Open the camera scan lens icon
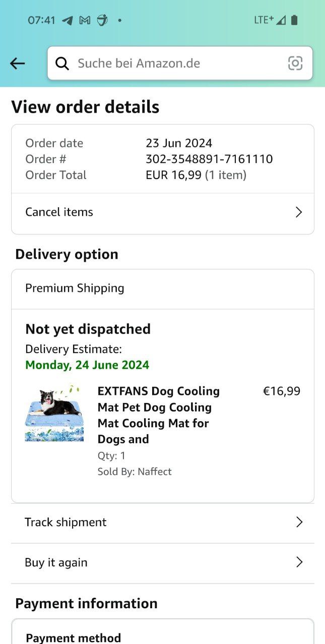The height and width of the screenshot is (644, 325). (295, 63)
